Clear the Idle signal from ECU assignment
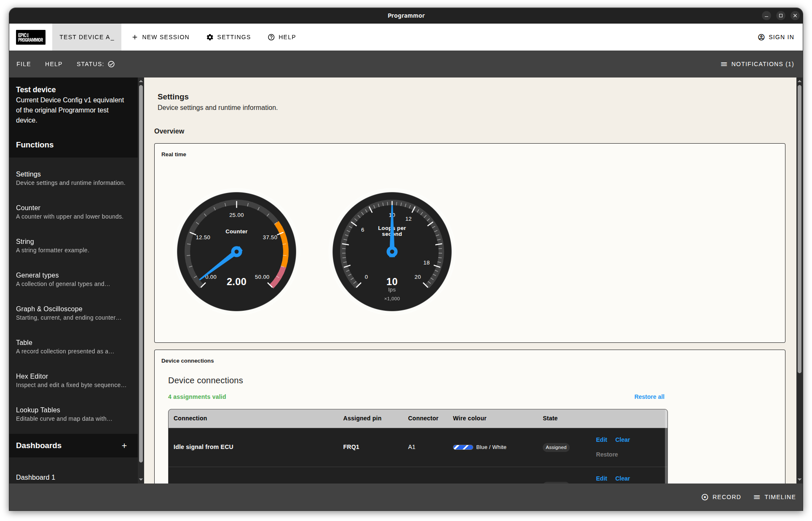Viewport: 812px width, 521px height. click(x=622, y=440)
